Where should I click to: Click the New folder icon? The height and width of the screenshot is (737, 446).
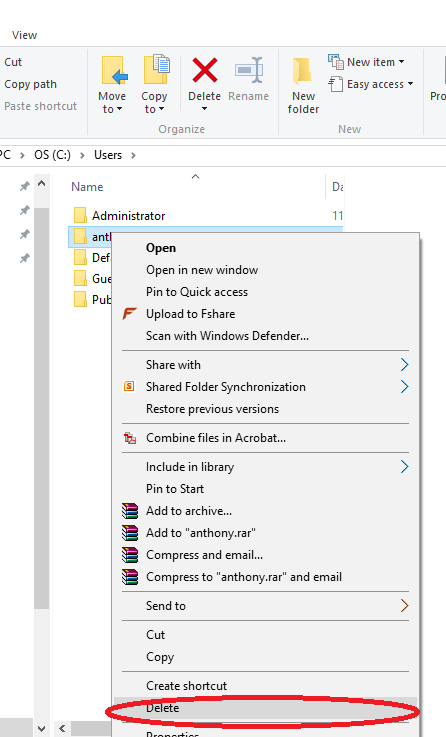click(303, 71)
